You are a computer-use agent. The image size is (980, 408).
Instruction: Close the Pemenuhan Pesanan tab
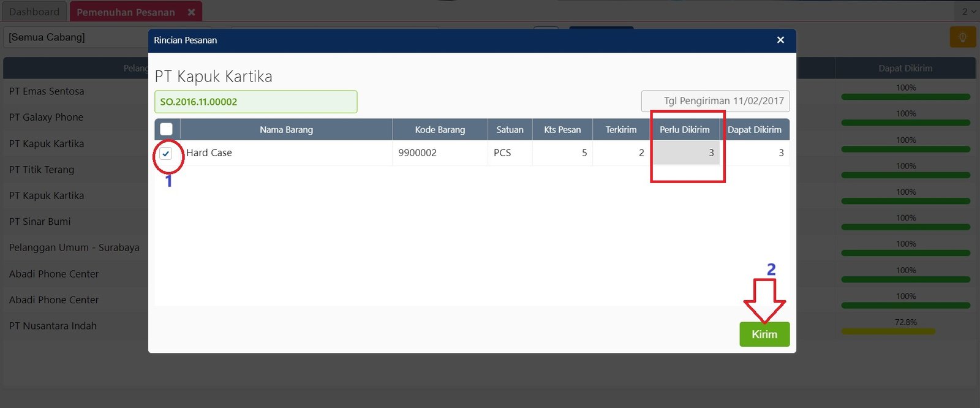click(191, 12)
